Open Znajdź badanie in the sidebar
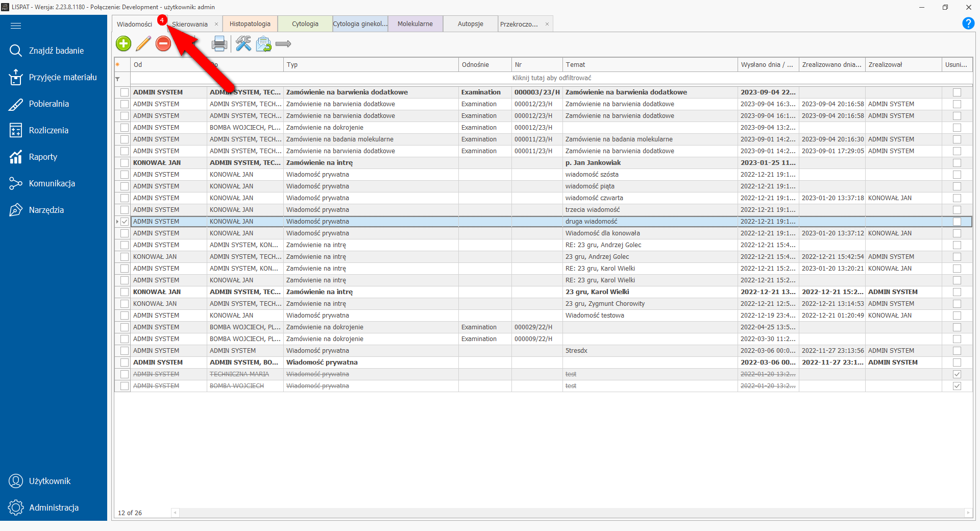 tap(56, 51)
